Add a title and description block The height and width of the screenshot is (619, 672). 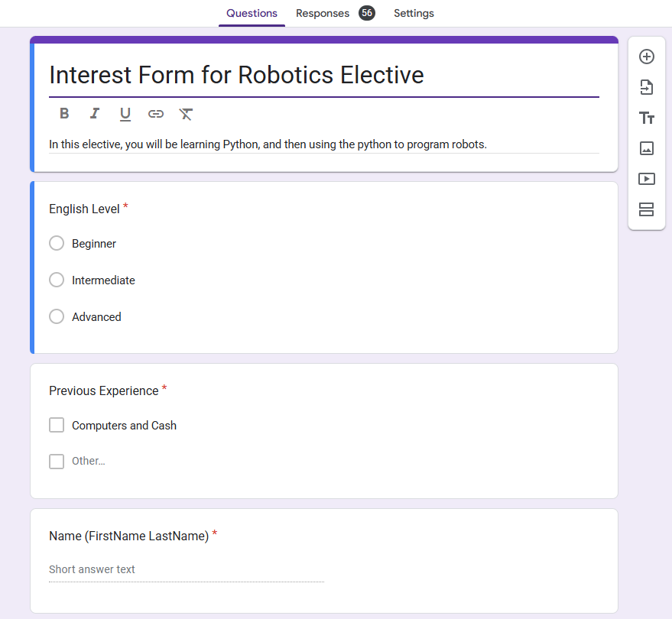(x=646, y=118)
